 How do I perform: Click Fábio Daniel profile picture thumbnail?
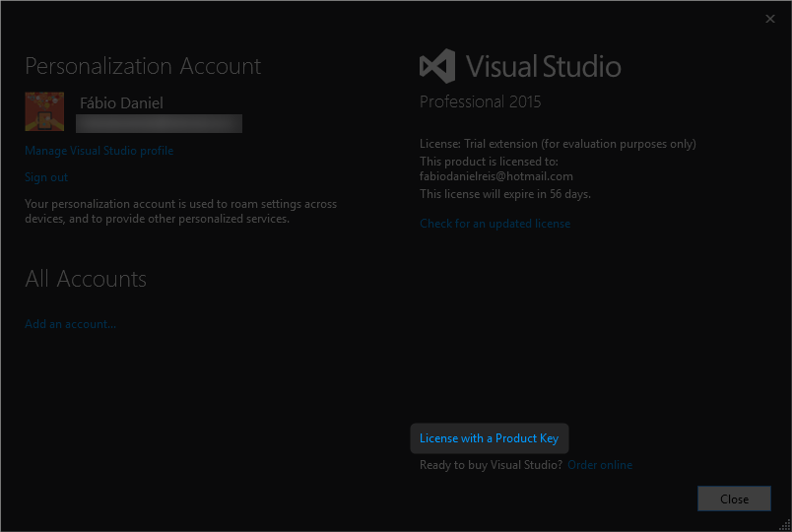(44, 111)
